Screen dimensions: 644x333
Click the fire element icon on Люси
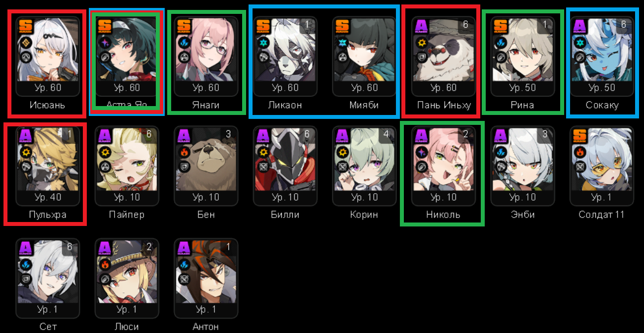coord(104,265)
